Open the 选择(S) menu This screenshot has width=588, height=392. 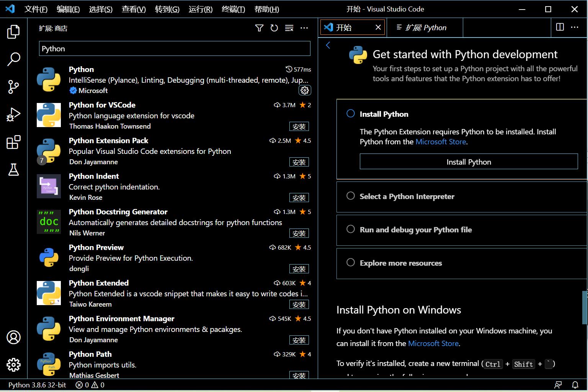coord(101,9)
